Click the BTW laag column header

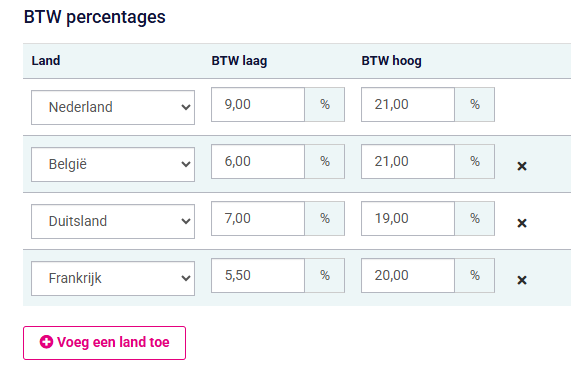[x=239, y=61]
